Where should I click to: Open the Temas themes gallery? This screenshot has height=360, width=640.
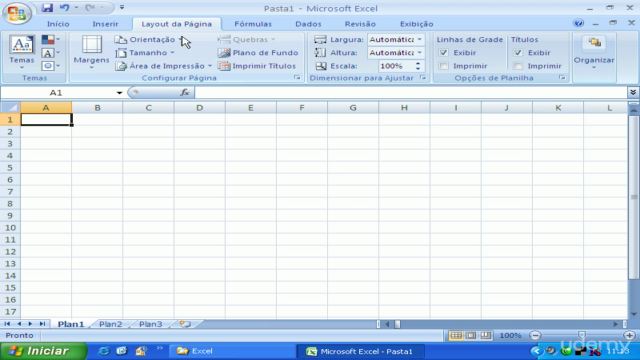pos(22,52)
